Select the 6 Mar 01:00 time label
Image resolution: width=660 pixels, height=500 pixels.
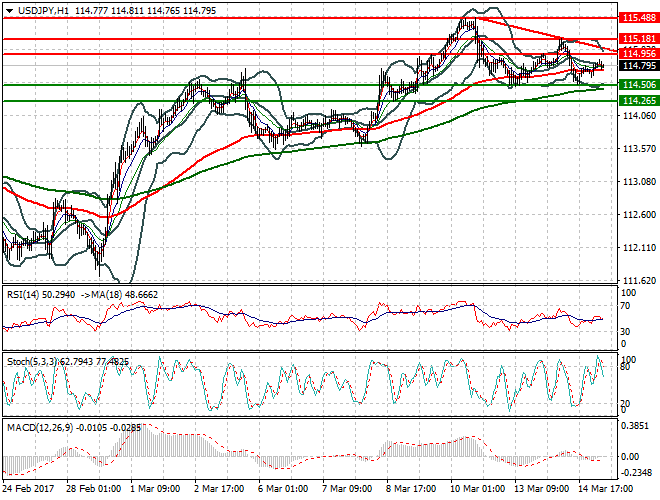pyautogui.click(x=283, y=489)
